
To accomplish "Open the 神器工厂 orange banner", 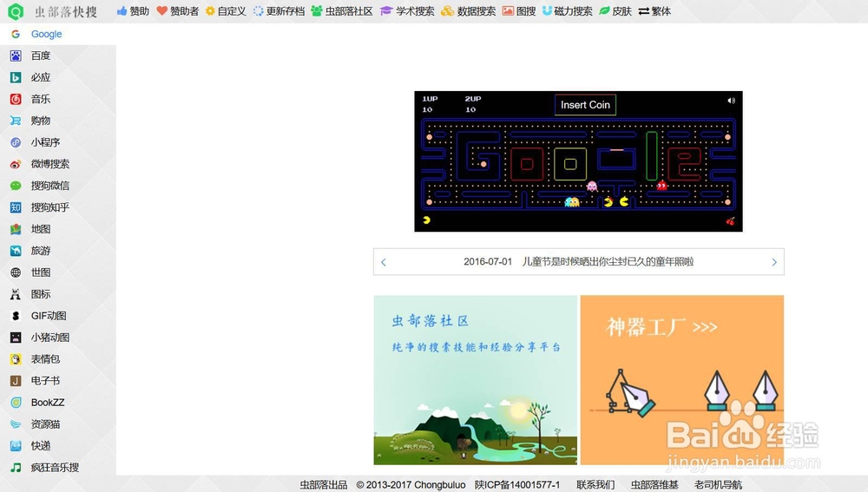I will pos(682,380).
